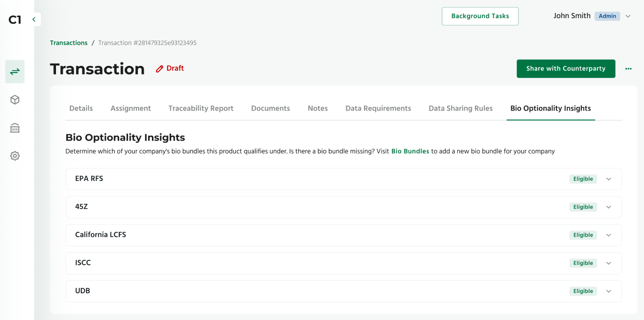The image size is (644, 320).
Task: Expand the EPA RFS row
Action: [343, 179]
